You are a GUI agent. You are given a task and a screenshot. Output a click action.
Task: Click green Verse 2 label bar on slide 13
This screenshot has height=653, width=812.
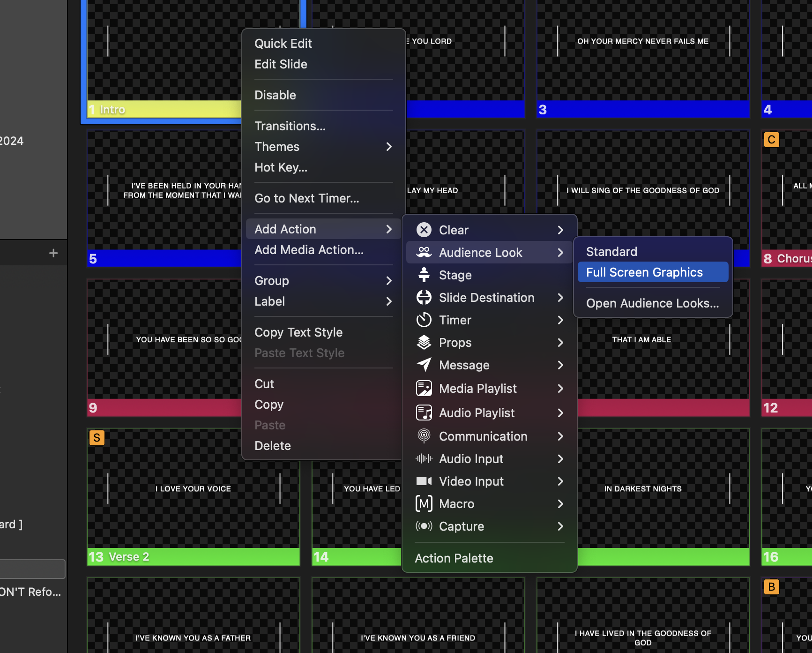[194, 557]
